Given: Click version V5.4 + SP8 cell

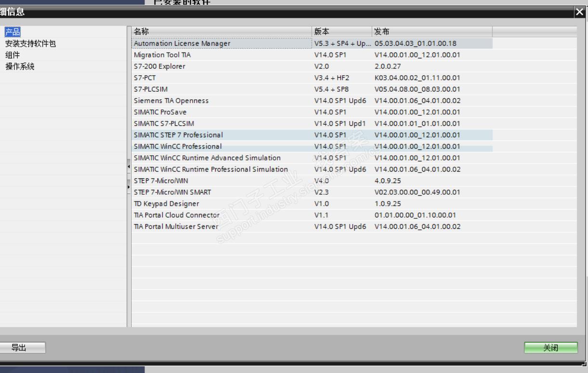Looking at the screenshot, I should coord(342,89).
